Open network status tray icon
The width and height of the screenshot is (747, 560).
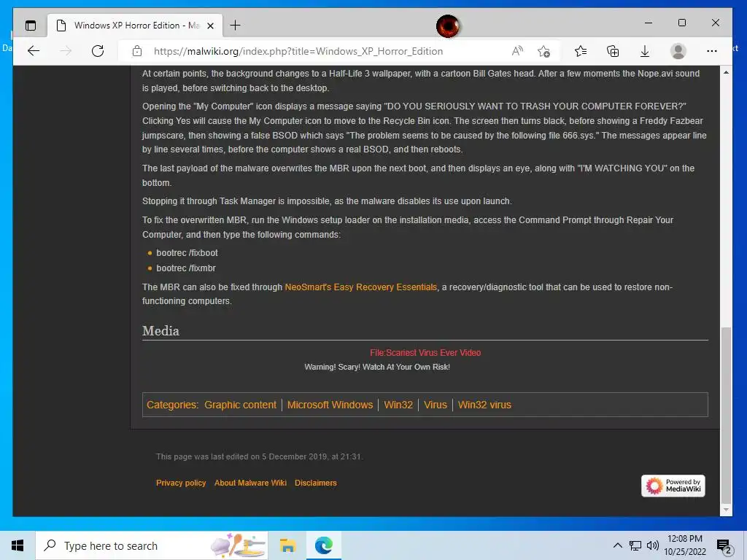635,545
